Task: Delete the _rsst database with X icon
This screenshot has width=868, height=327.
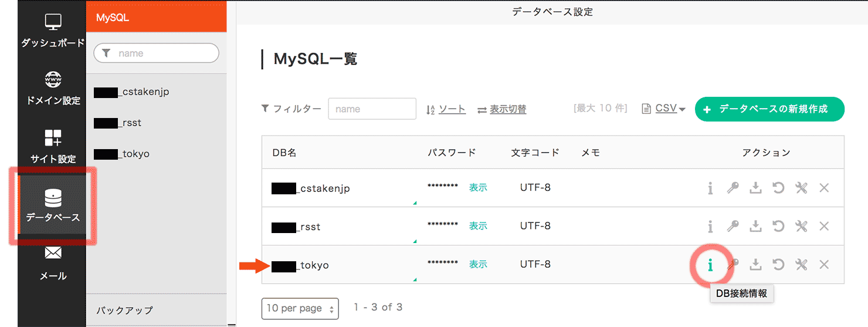Action: tap(824, 226)
